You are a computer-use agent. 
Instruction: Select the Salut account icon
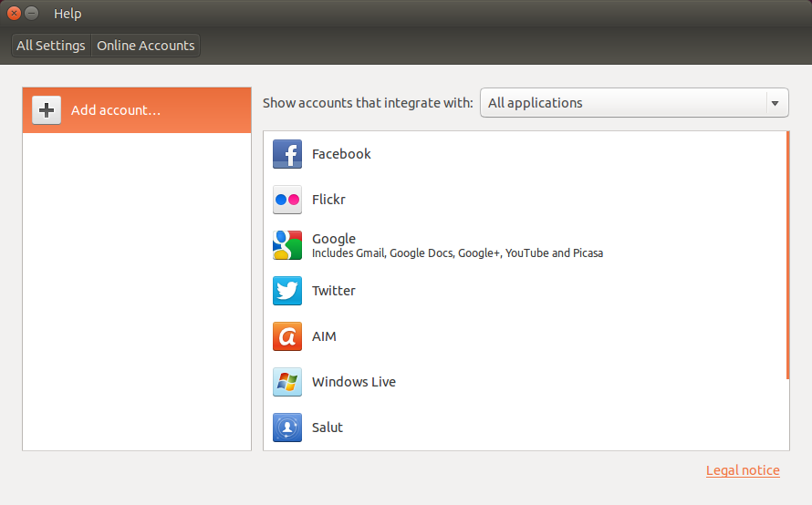tap(286, 428)
